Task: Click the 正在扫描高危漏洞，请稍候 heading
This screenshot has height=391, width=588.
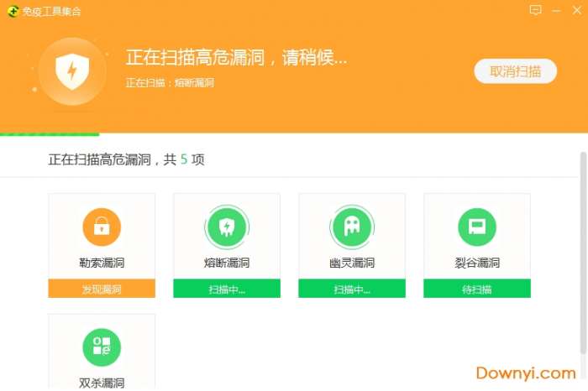Action: 236,57
